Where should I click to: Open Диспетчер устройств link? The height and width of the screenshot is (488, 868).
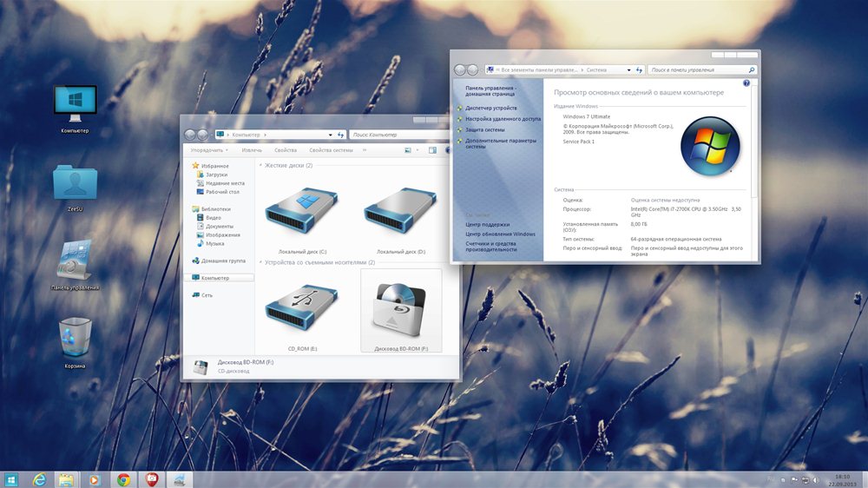click(491, 108)
